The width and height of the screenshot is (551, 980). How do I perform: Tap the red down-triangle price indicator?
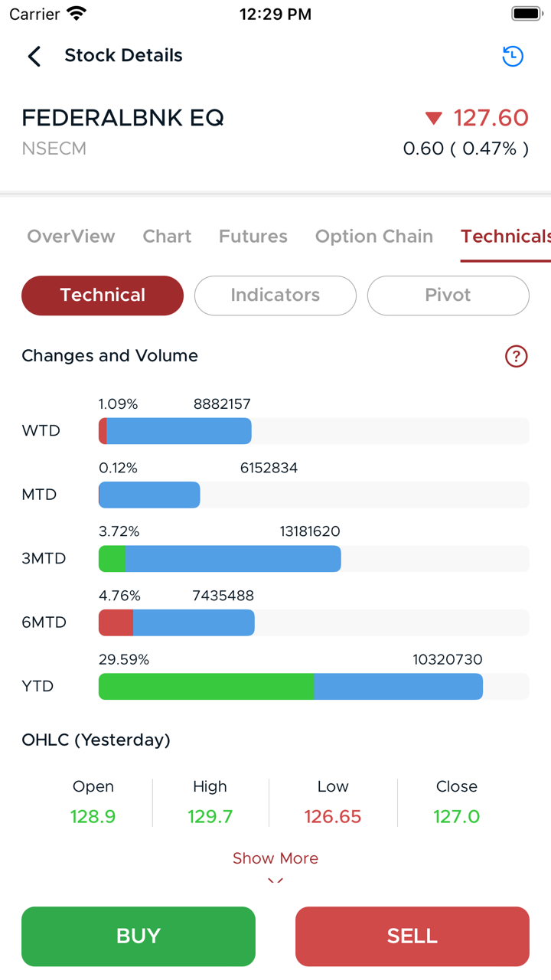(434, 118)
